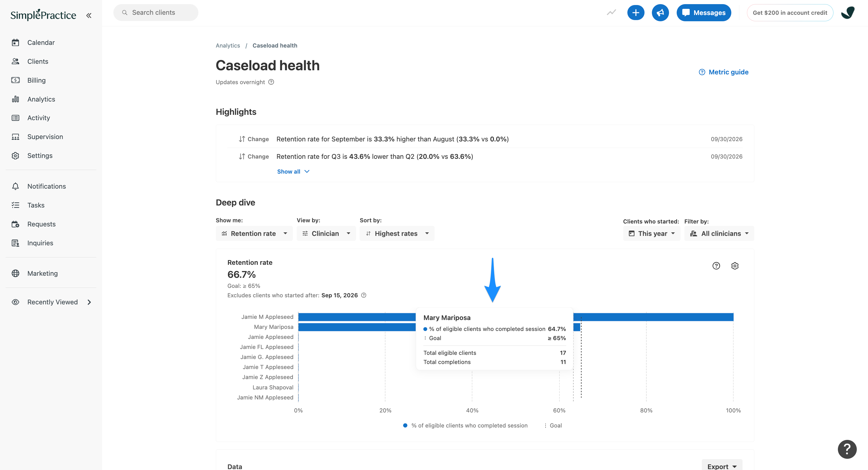Viewport: 868px width, 470px height.
Task: Toggle the Goal legend item
Action: click(553, 425)
